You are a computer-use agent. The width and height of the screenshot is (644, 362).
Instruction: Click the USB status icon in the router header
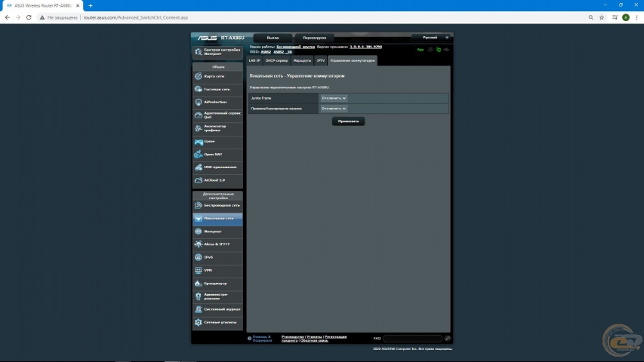[446, 50]
